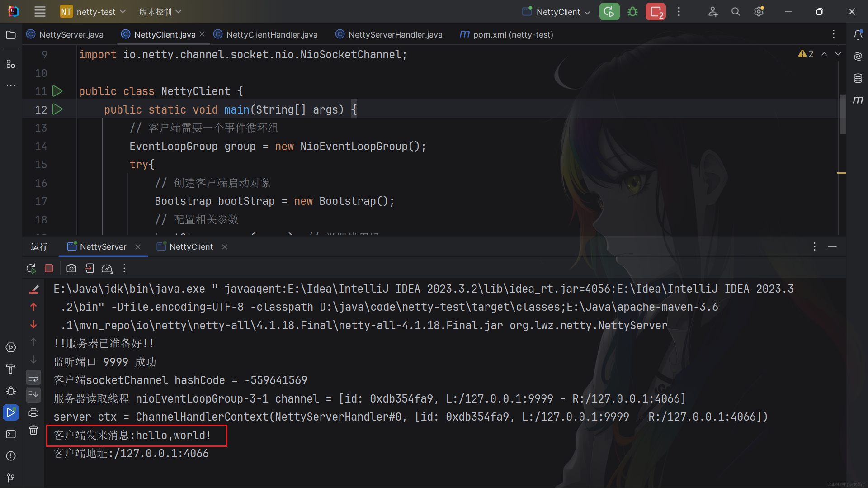Stop the two running processes
868x488 pixels.
(x=655, y=12)
